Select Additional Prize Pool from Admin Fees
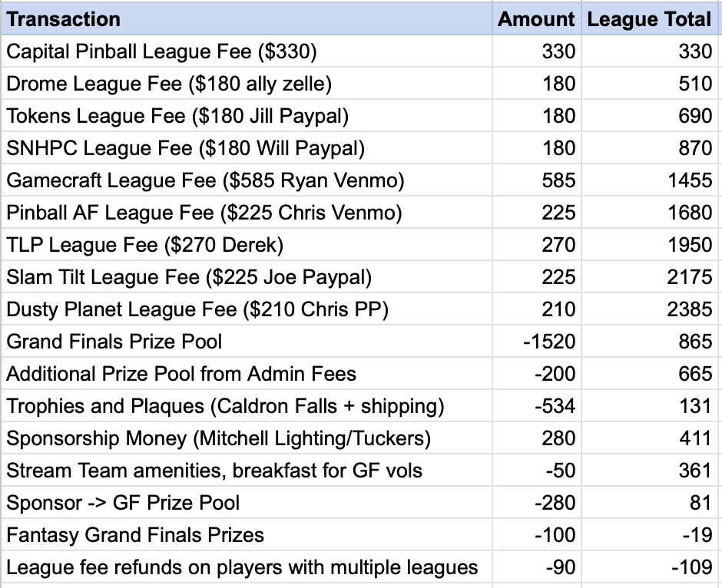This screenshot has width=722, height=588. 181,374
